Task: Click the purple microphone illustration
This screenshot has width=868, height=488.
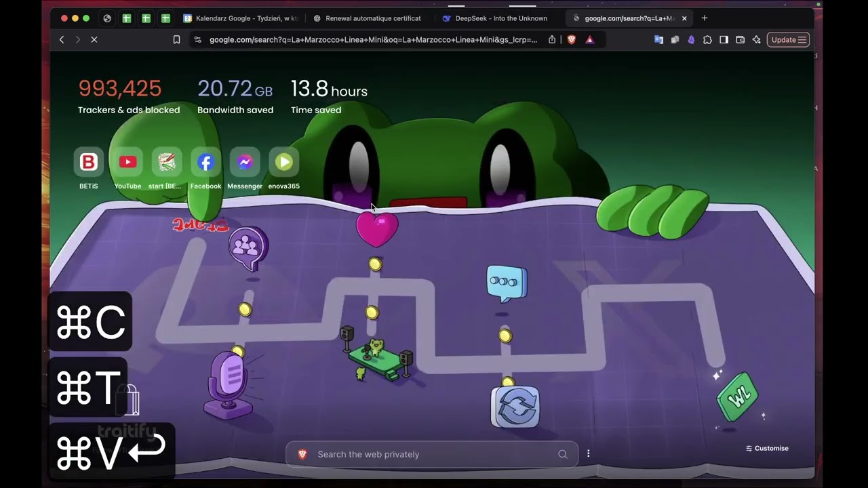Action: click(230, 385)
